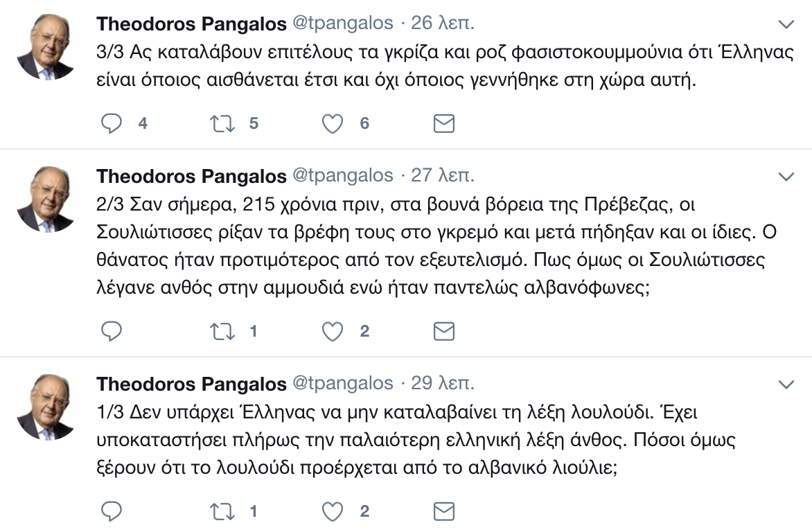The width and height of the screenshot is (812, 532).
Task: Like the 3/3 tweet
Action: coord(333,124)
